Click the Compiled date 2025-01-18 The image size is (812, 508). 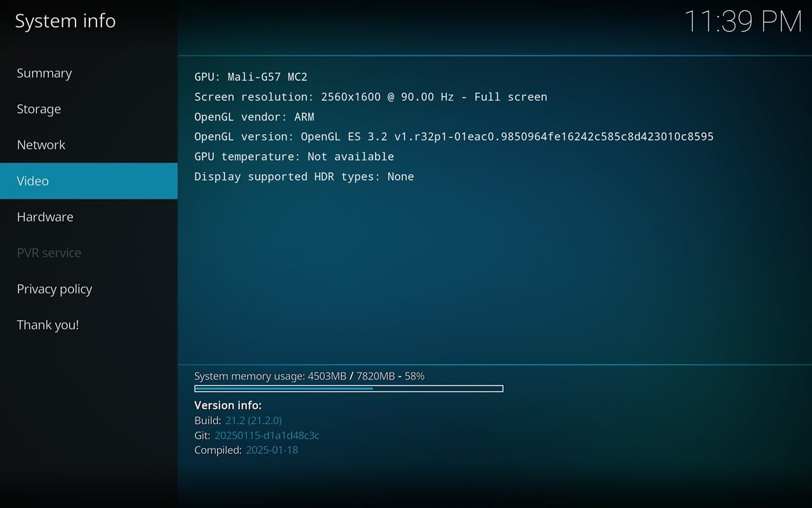[272, 450]
